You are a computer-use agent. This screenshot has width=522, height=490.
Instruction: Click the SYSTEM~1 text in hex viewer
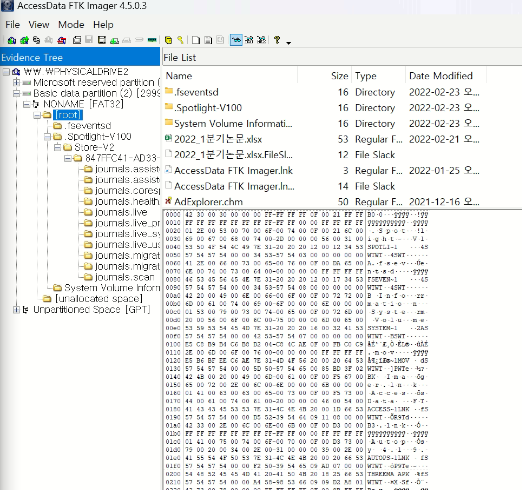[x=382, y=328]
